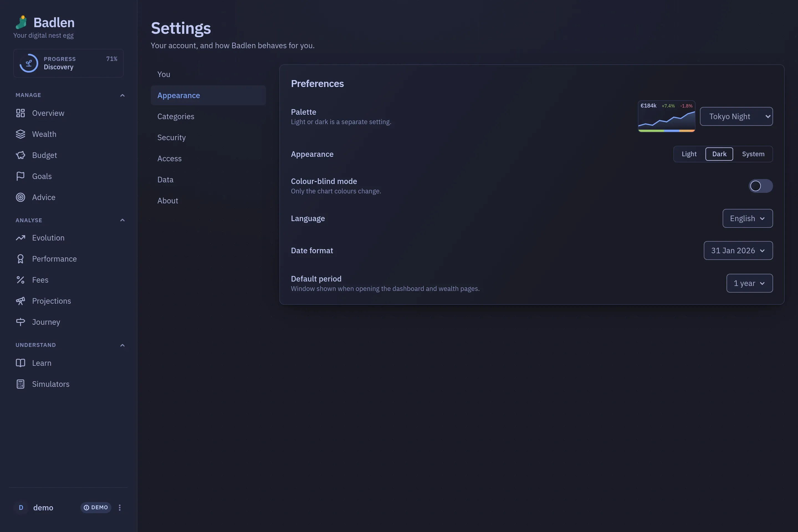Switch to the About settings tab
This screenshot has height=532, width=798.
coord(208,201)
